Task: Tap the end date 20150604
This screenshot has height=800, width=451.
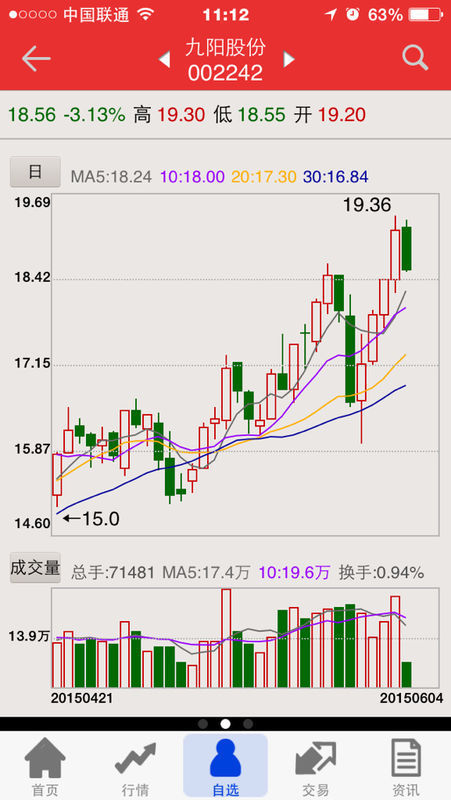Action: point(411,698)
